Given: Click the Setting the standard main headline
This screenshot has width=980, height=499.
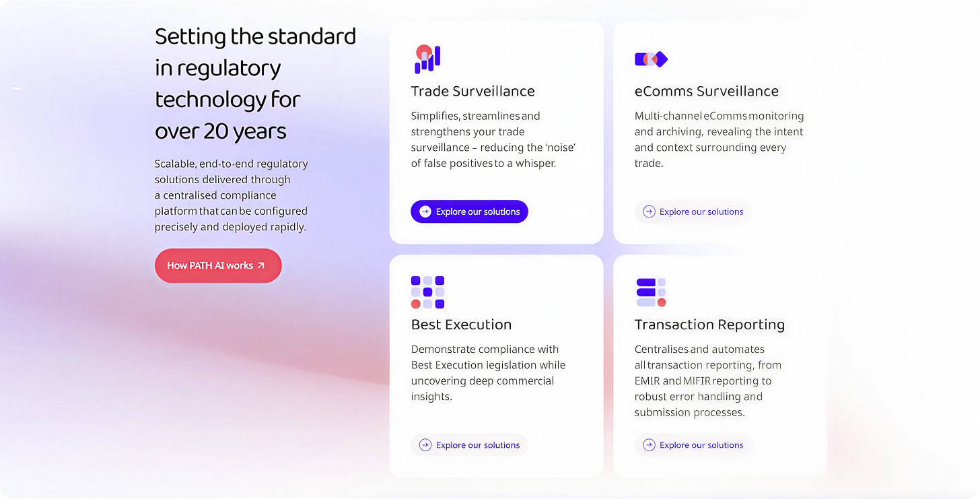Looking at the screenshot, I should tap(255, 84).
